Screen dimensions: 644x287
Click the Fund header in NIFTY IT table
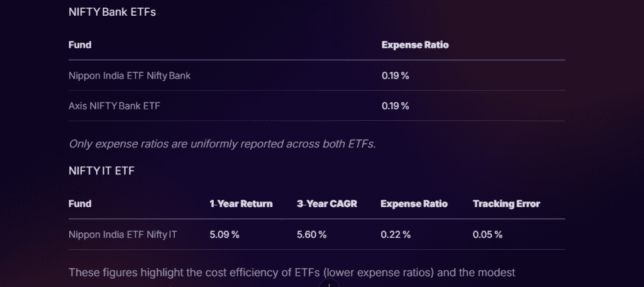pyautogui.click(x=80, y=204)
